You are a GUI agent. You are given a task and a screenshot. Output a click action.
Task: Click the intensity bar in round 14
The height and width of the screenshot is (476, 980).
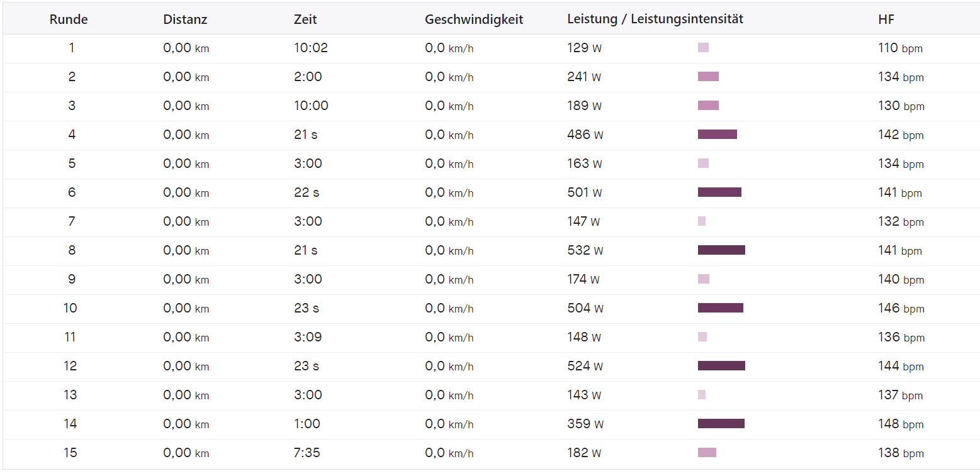coord(721,424)
